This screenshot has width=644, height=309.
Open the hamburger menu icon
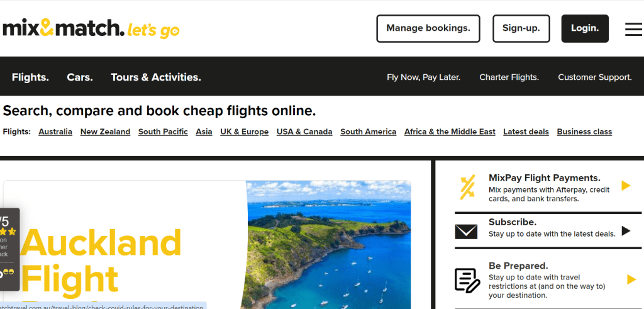(x=634, y=29)
